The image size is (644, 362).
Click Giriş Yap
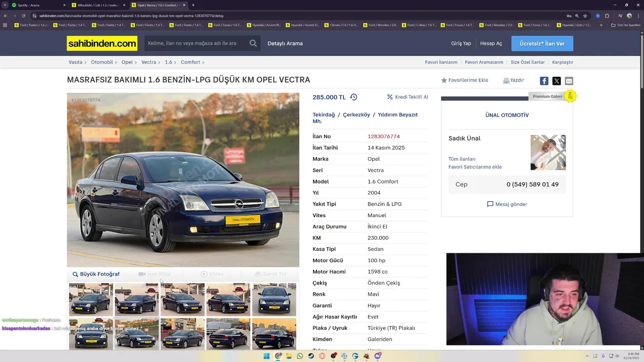(x=461, y=43)
